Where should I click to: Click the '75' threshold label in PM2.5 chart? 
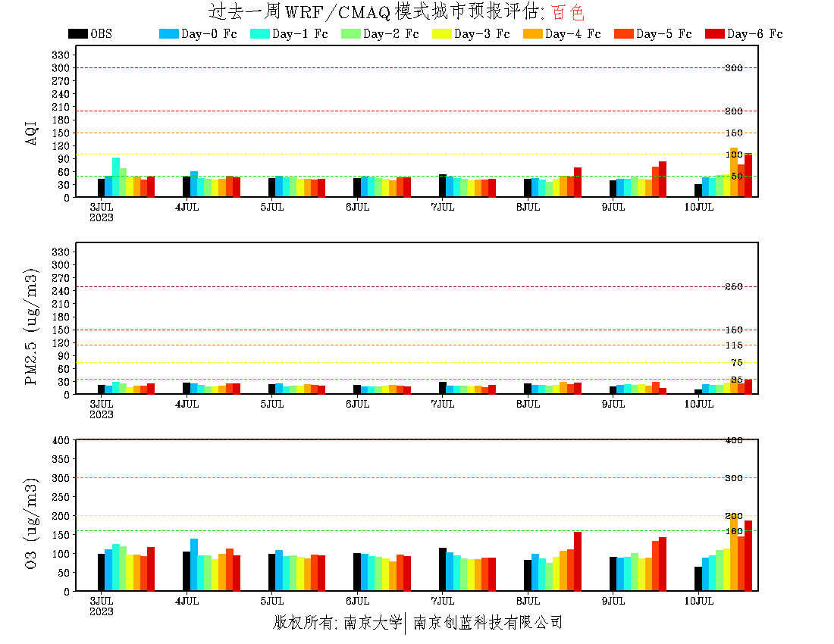(737, 362)
